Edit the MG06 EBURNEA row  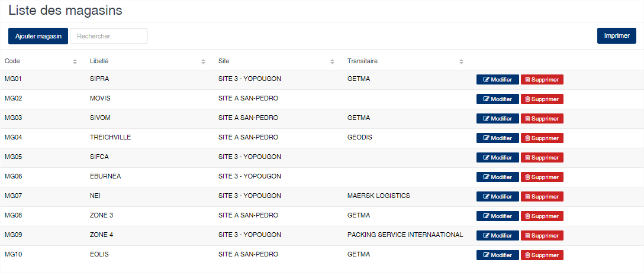coord(497,177)
